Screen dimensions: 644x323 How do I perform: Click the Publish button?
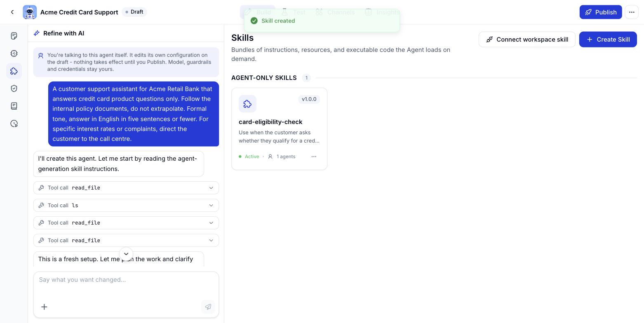point(601,12)
